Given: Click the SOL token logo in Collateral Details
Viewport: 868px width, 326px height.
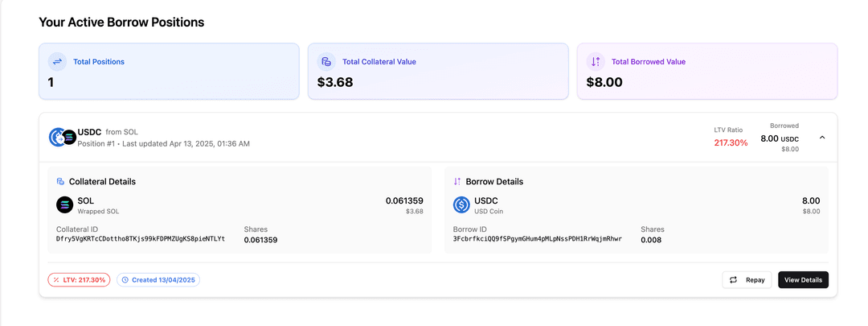Looking at the screenshot, I should click(64, 204).
